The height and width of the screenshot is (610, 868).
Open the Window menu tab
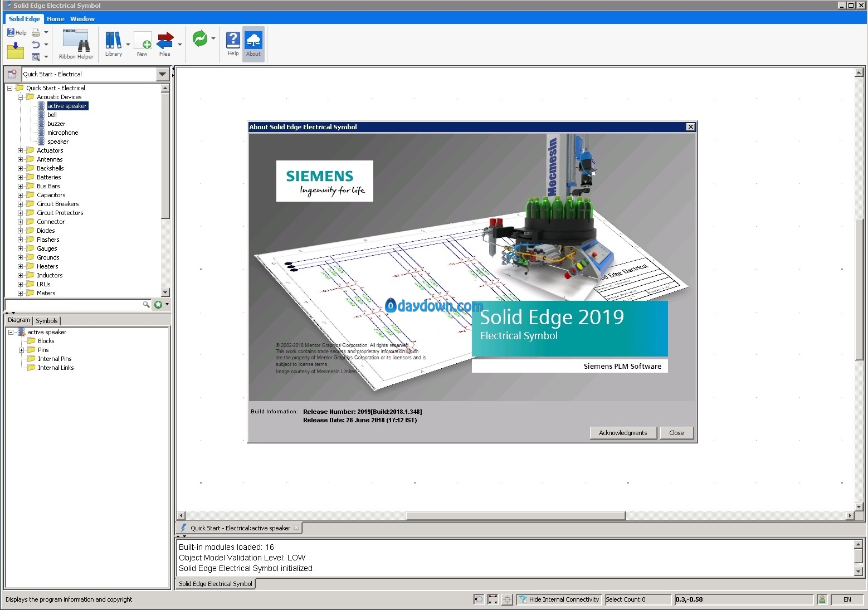[82, 18]
